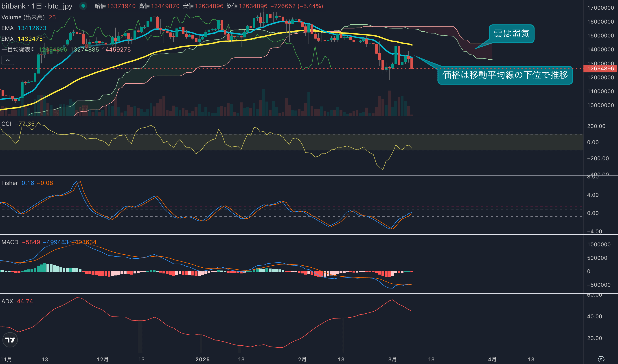Click the green market status dot

[83, 6]
